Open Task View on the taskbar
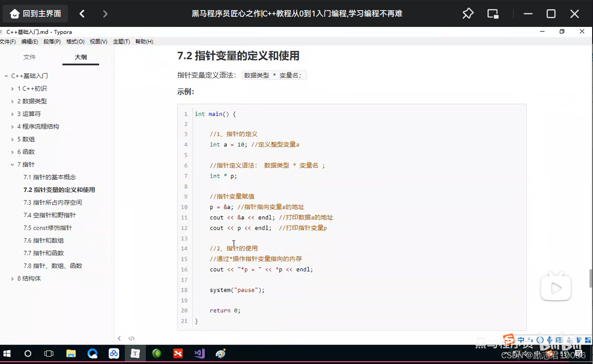593x364 pixels. (x=49, y=353)
